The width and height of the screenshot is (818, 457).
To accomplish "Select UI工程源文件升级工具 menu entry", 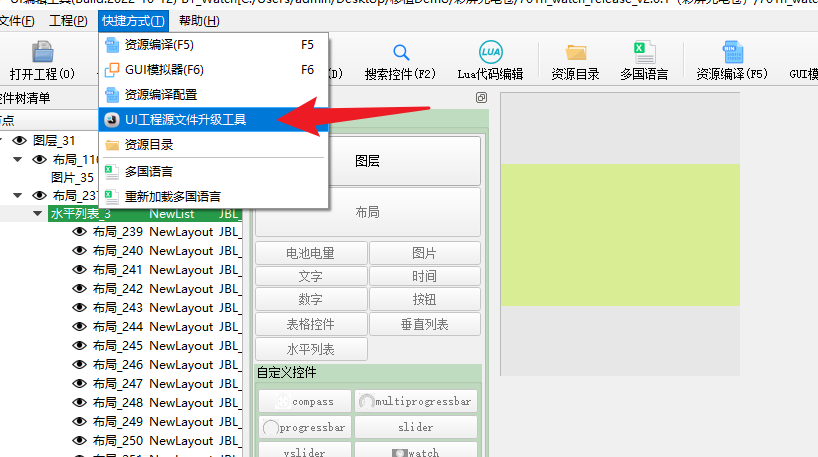I will point(213,119).
